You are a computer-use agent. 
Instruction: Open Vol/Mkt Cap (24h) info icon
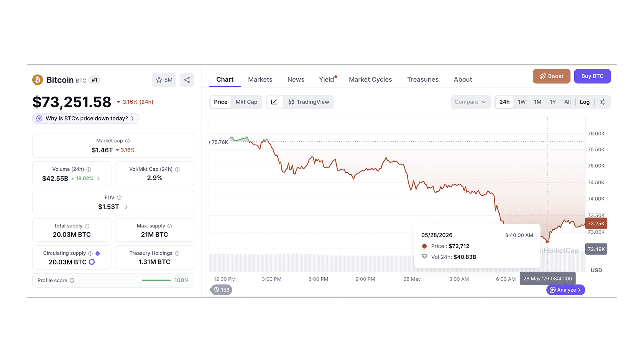click(x=177, y=169)
